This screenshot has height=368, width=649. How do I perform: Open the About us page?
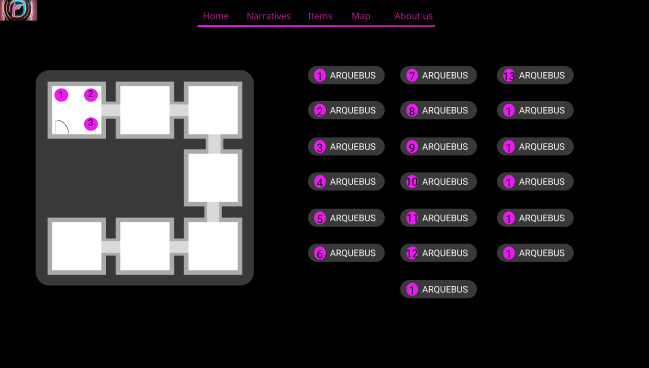point(413,16)
